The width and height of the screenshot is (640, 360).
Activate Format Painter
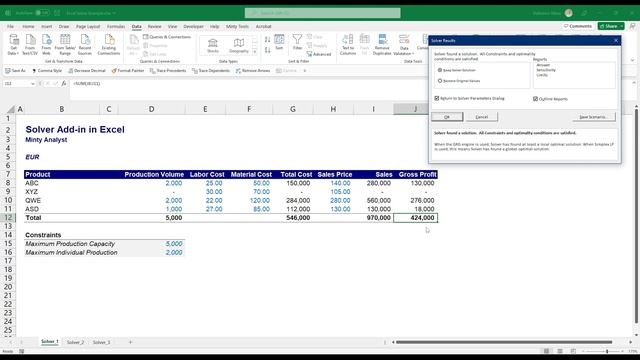click(128, 71)
